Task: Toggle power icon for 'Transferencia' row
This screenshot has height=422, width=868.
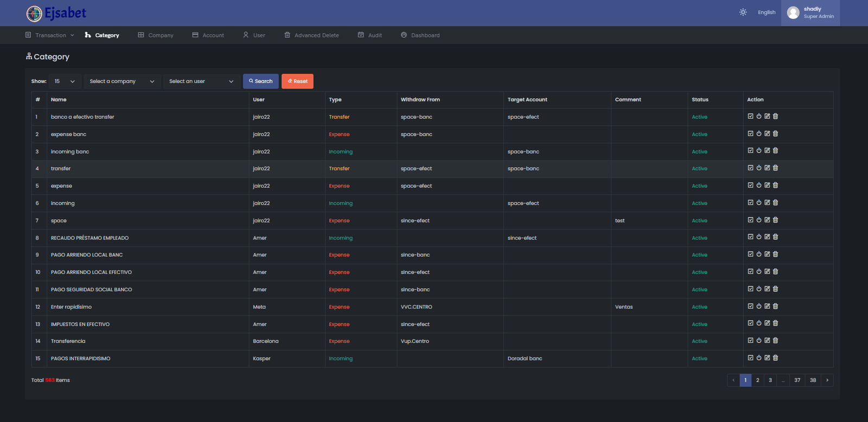Action: (759, 341)
